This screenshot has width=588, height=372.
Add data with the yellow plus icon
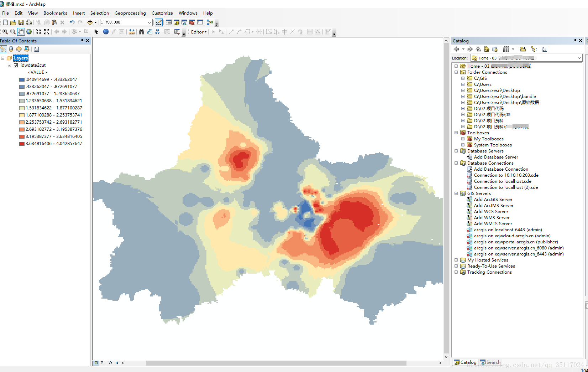tap(90, 22)
